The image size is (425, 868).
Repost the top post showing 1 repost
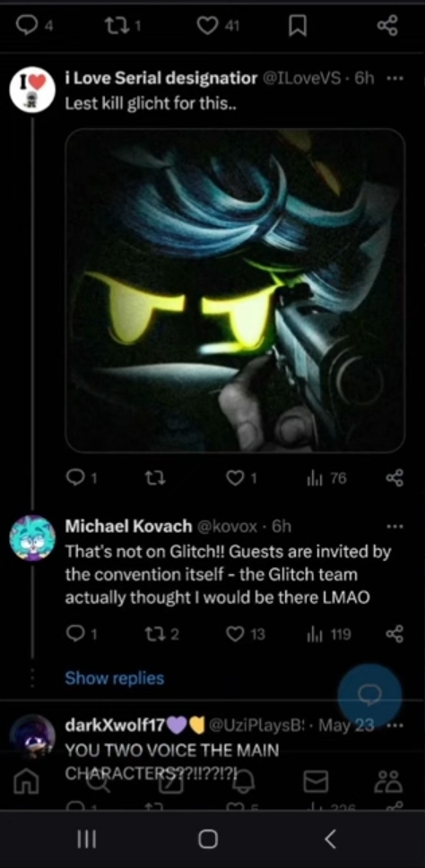[x=115, y=25]
